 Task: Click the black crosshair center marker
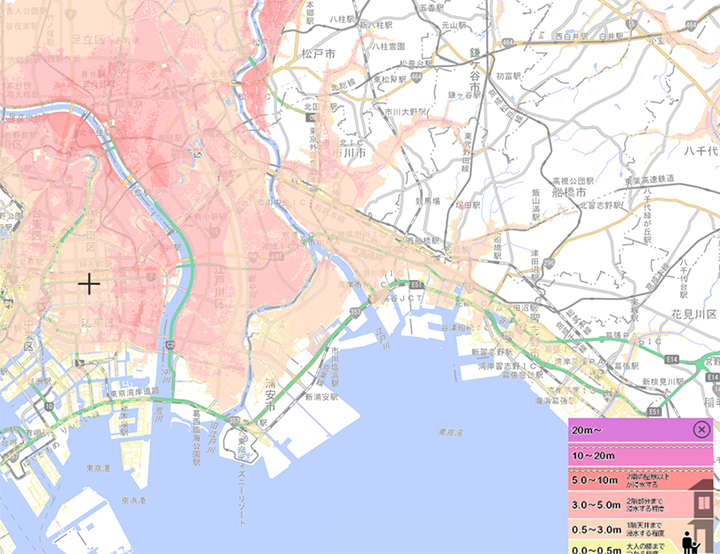coord(89,285)
